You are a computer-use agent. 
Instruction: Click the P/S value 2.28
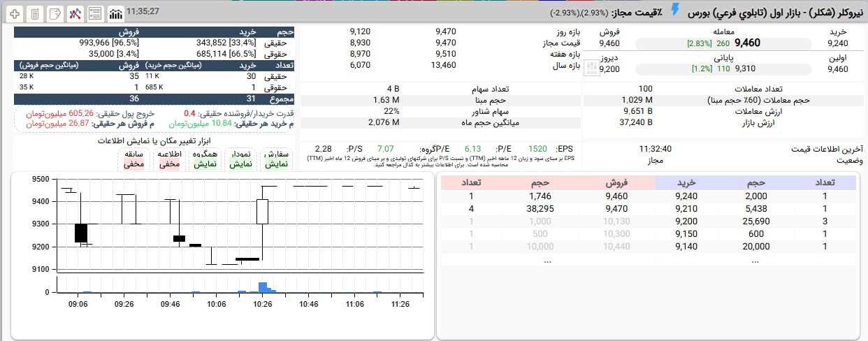tap(323, 149)
